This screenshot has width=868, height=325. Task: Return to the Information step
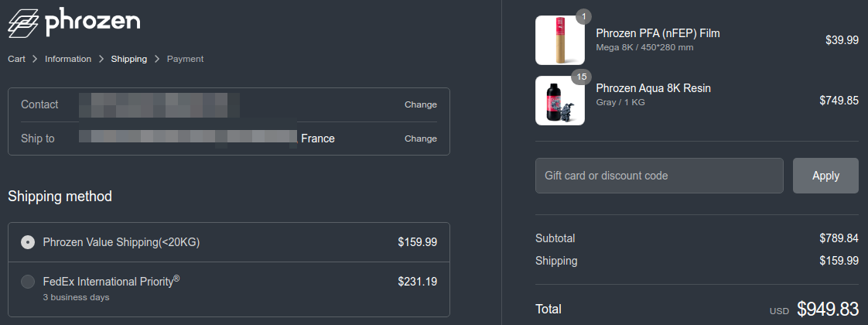[68, 59]
